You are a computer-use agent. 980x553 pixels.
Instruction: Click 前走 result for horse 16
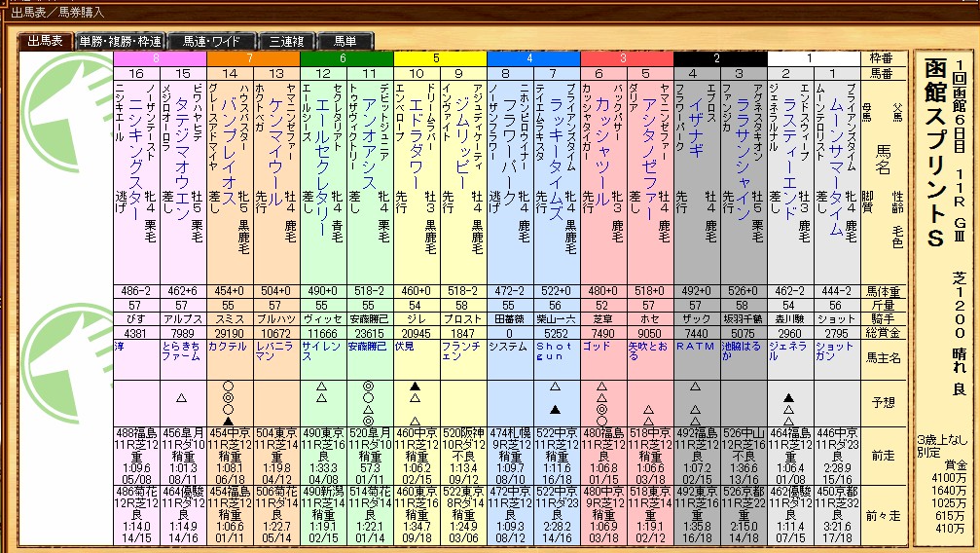(136, 457)
